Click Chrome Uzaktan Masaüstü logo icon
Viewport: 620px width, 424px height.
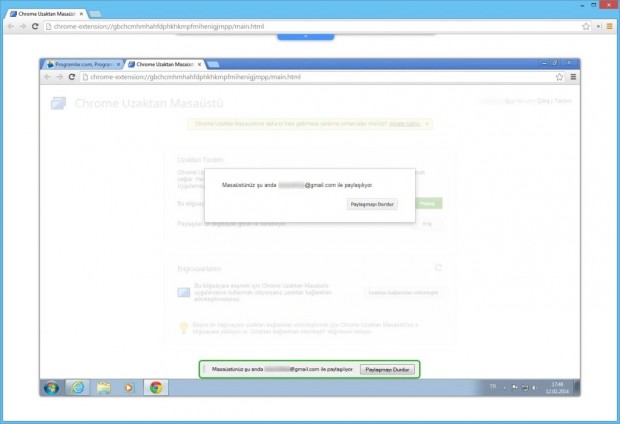pyautogui.click(x=59, y=103)
